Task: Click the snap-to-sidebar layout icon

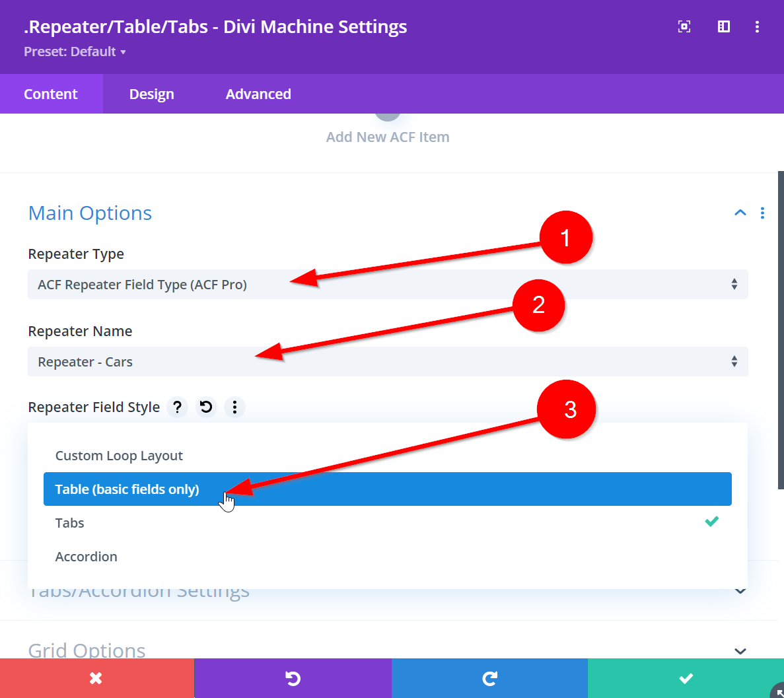Action: pyautogui.click(x=724, y=26)
